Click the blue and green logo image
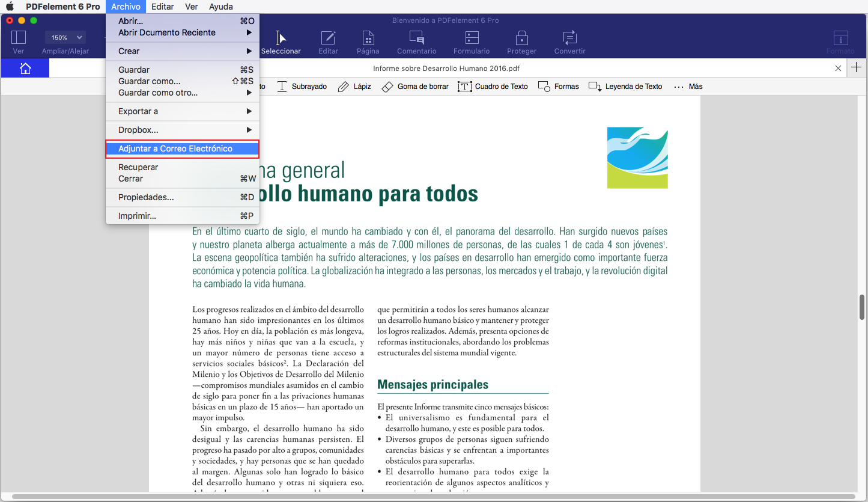The height and width of the screenshot is (502, 868). (x=637, y=158)
